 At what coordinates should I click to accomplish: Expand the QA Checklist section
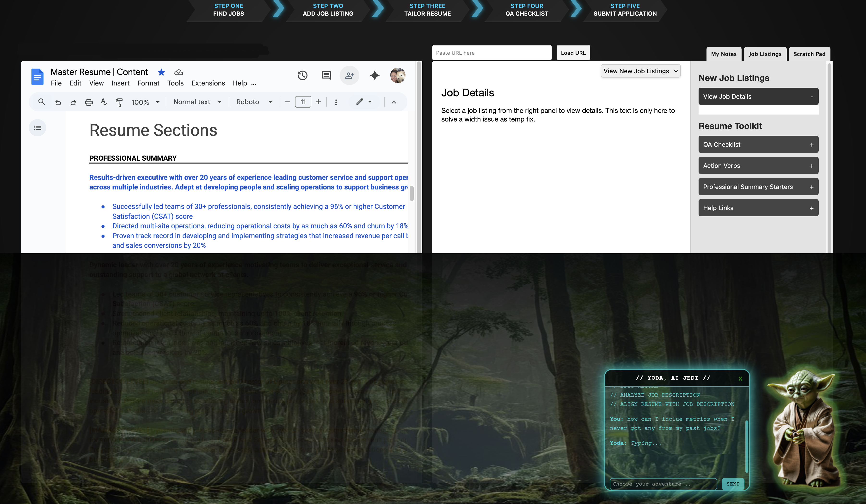coord(758,144)
